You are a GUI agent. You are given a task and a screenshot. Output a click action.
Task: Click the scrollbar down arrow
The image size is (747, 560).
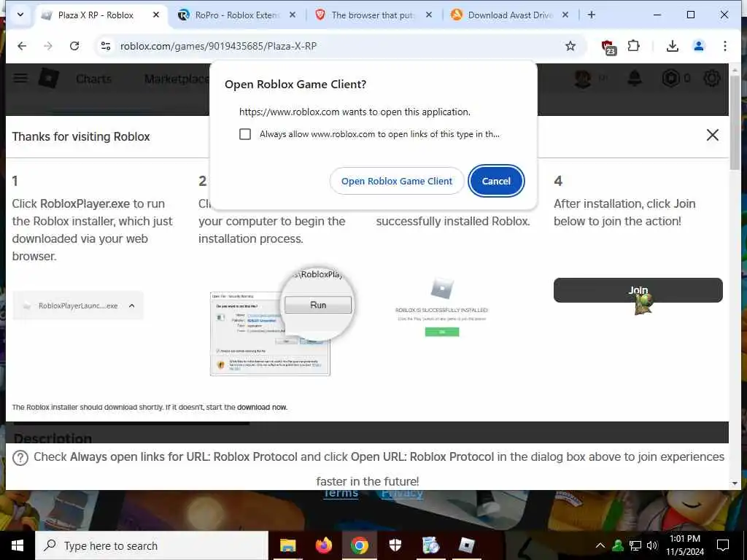tap(735, 484)
